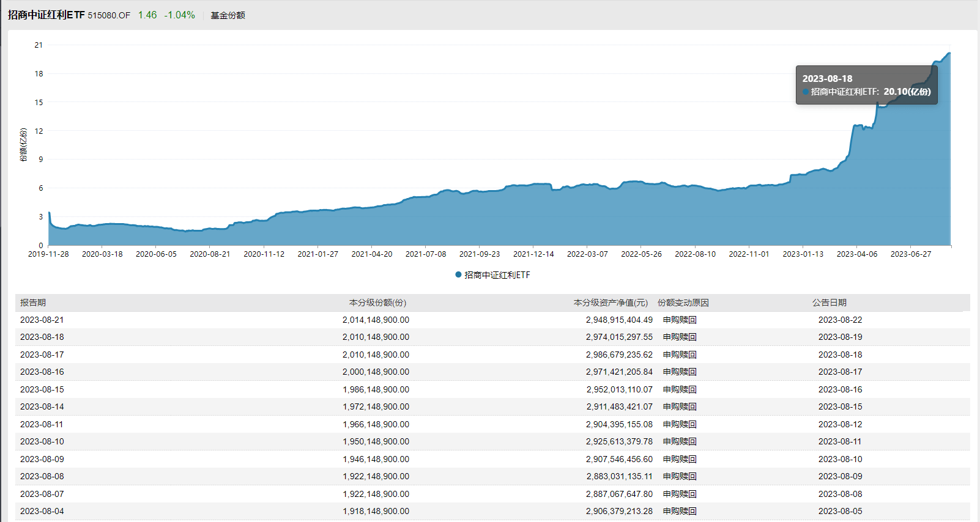This screenshot has width=980, height=522.
Task: Click the 招商中证红利ETF fund title at top
Action: click(x=46, y=15)
